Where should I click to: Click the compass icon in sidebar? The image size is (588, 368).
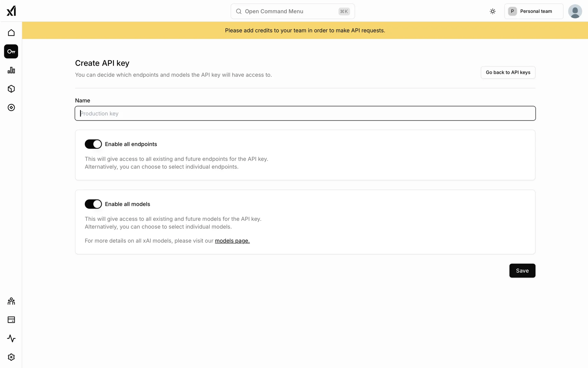(x=11, y=108)
